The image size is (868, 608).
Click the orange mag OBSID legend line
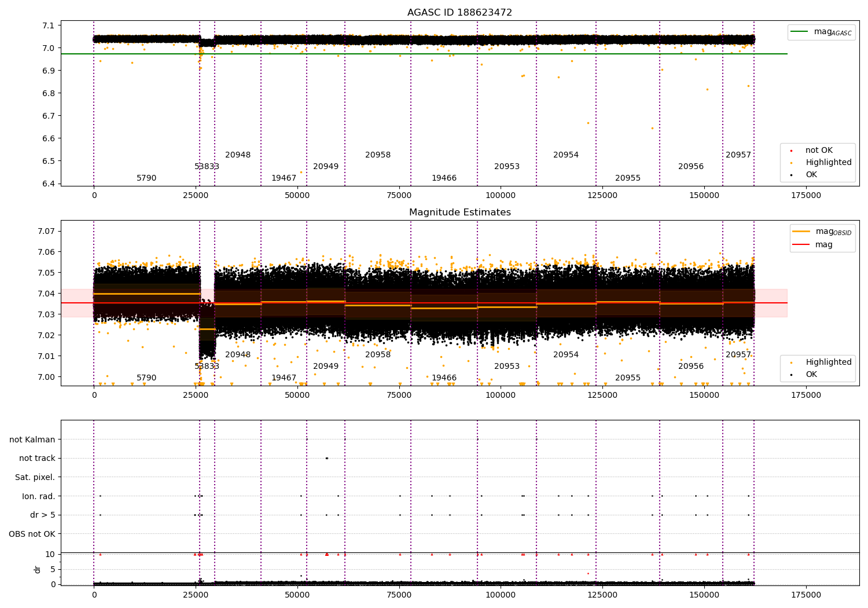click(801, 232)
